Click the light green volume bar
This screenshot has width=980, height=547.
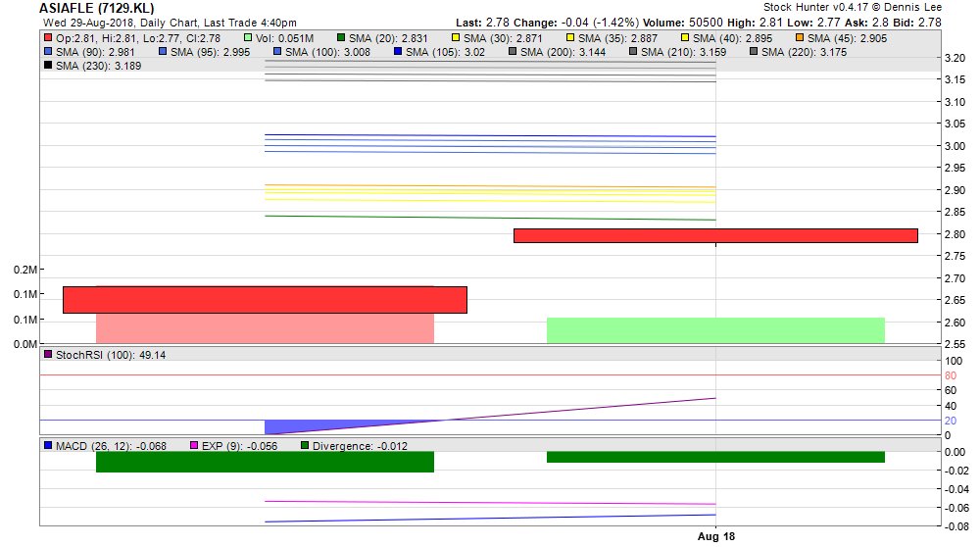tap(715, 330)
